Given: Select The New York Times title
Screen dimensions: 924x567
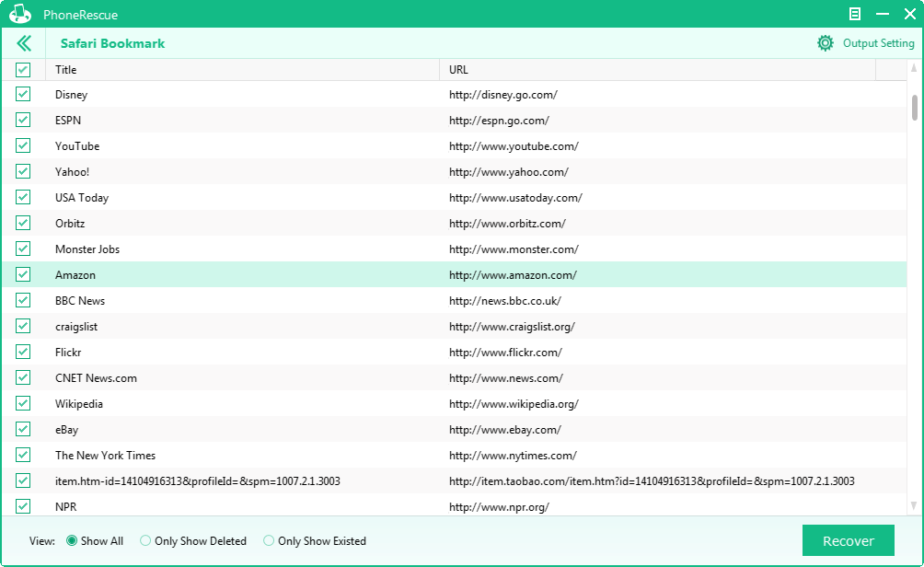Looking at the screenshot, I should pyautogui.click(x=106, y=456).
